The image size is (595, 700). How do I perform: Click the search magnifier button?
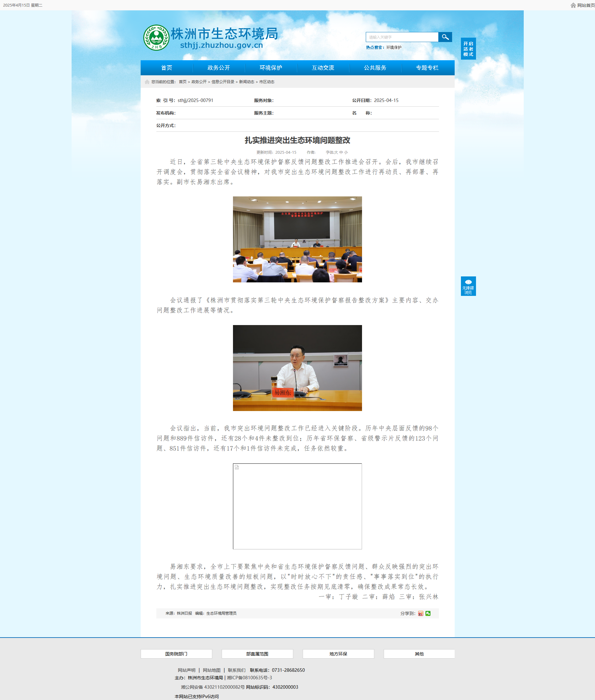click(445, 37)
